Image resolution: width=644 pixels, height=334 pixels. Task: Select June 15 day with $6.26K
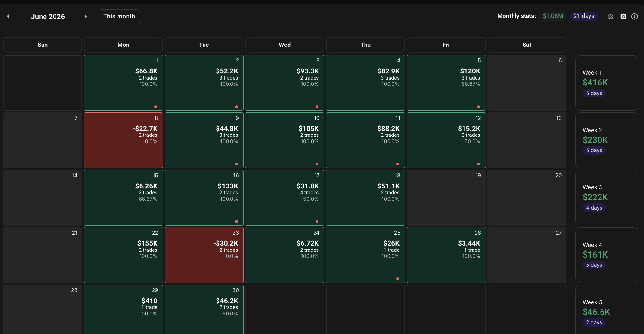click(123, 198)
